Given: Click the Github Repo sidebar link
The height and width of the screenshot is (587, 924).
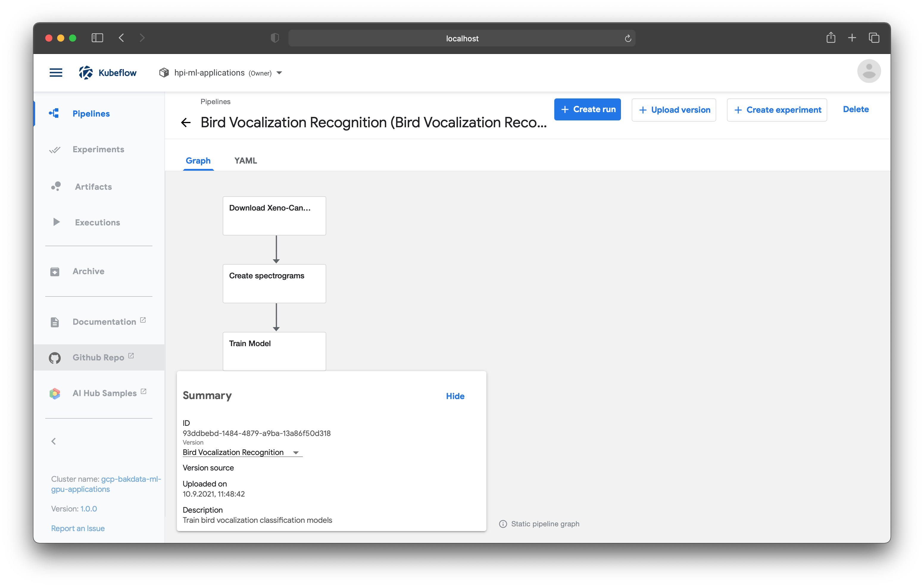Looking at the screenshot, I should [98, 357].
